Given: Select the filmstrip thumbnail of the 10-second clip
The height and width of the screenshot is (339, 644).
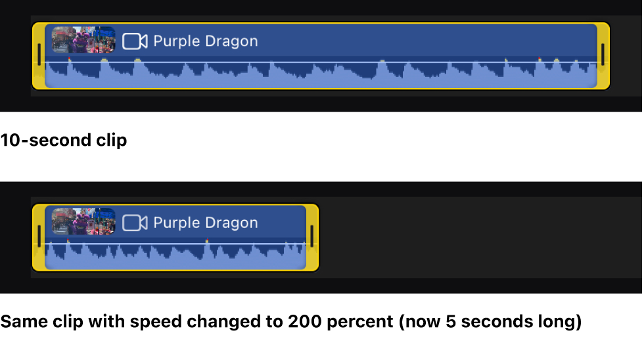Looking at the screenshot, I should click(83, 40).
